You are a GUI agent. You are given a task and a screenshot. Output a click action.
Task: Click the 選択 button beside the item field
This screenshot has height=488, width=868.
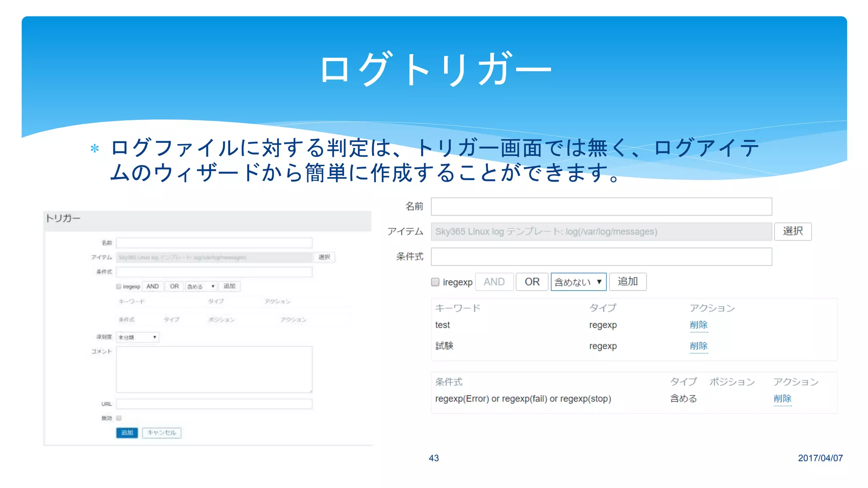[x=793, y=231]
